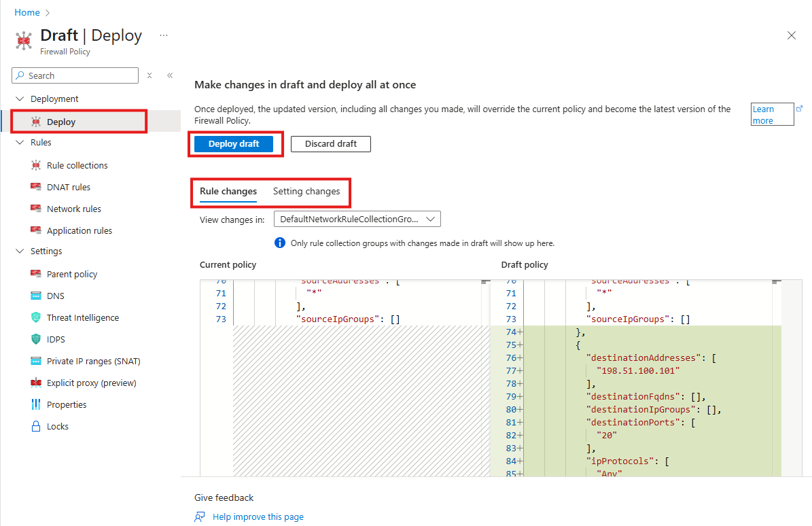Screen dimensions: 812x526
Task: Click the sidebar Search input field
Action: pos(75,75)
